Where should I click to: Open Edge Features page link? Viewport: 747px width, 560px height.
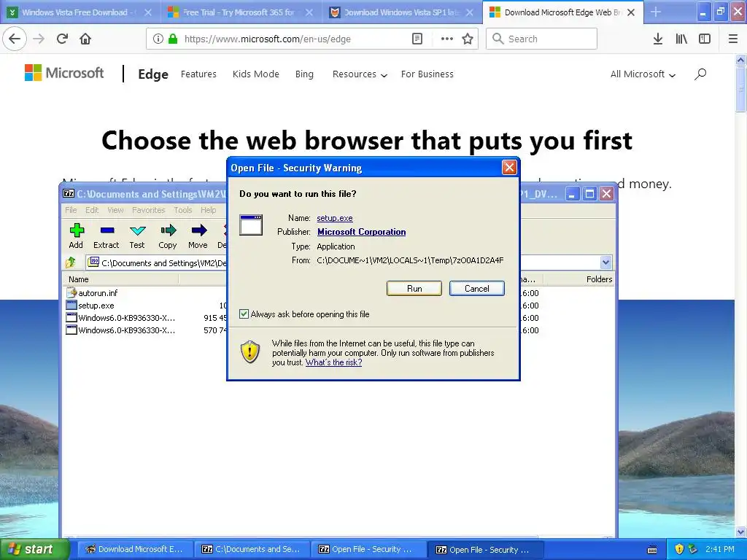point(198,74)
